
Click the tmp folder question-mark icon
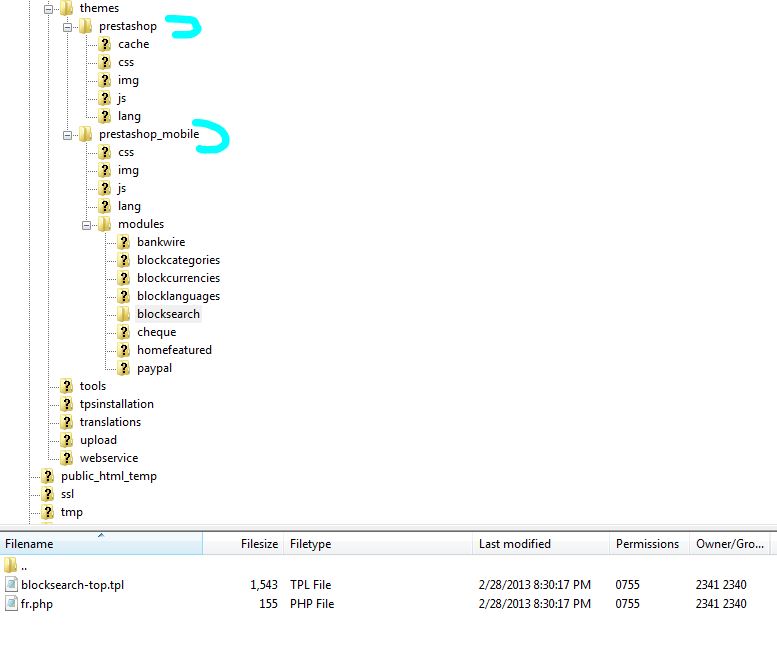(x=47, y=512)
